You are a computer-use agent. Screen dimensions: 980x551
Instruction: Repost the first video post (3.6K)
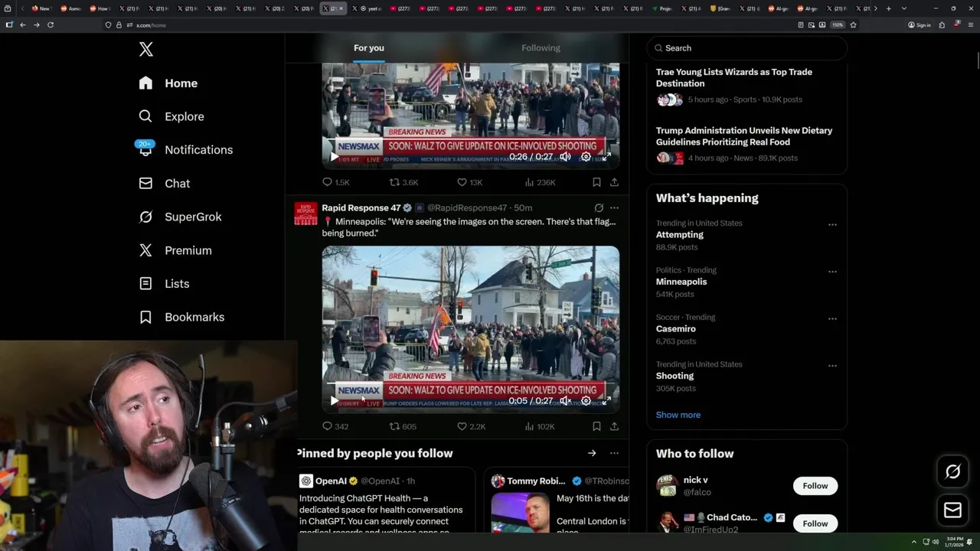[403, 182]
